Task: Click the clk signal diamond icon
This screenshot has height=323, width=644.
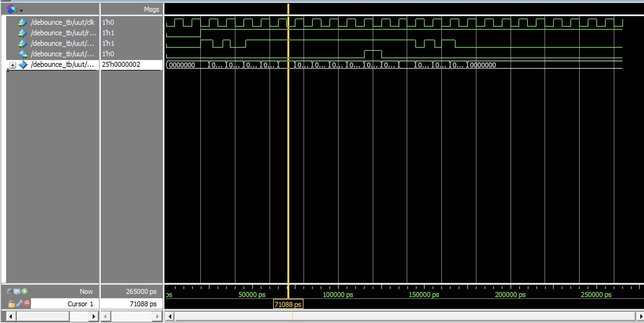Action: coord(23,23)
